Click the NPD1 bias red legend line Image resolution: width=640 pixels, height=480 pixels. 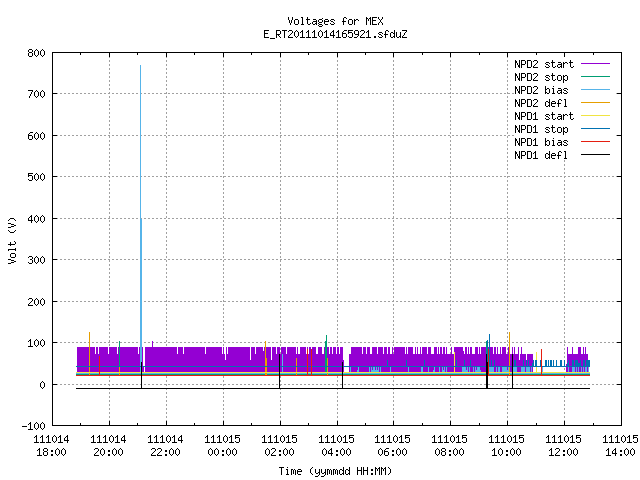pyautogui.click(x=595, y=142)
